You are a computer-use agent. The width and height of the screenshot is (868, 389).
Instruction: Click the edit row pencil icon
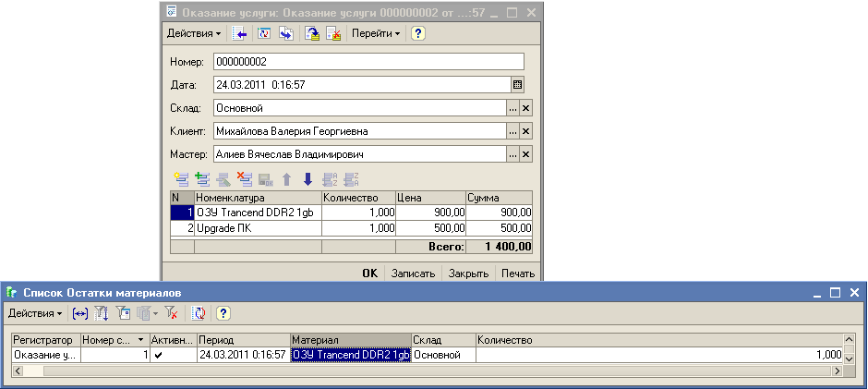click(x=223, y=179)
